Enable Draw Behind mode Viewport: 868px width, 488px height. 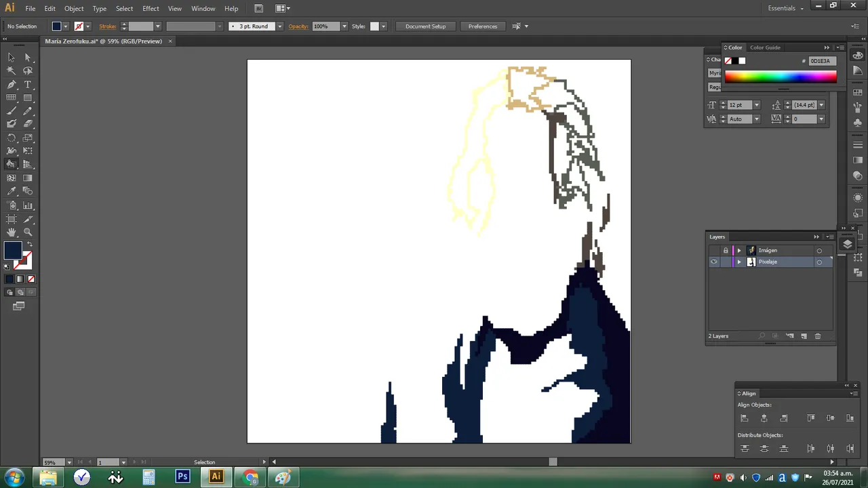[20, 292]
